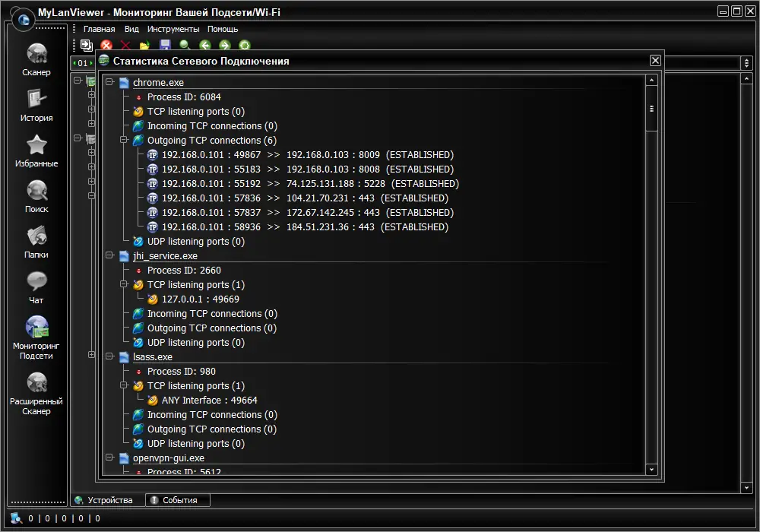Open the Инструменты menu
Image resolution: width=760 pixels, height=532 pixels.
[173, 29]
